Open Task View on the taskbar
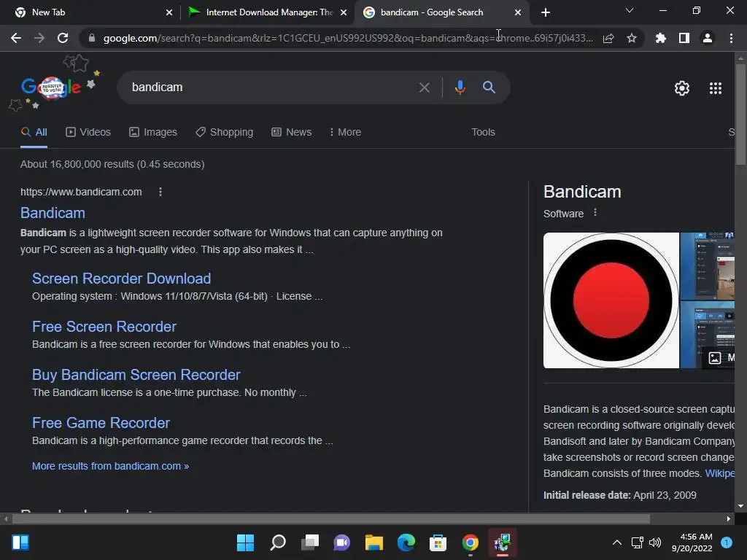The image size is (747, 560). (x=309, y=542)
